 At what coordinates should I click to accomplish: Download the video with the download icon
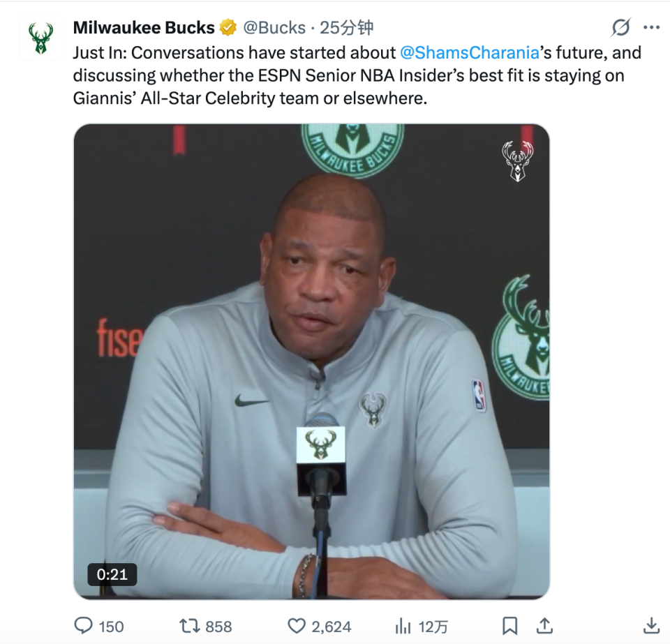[x=650, y=625]
